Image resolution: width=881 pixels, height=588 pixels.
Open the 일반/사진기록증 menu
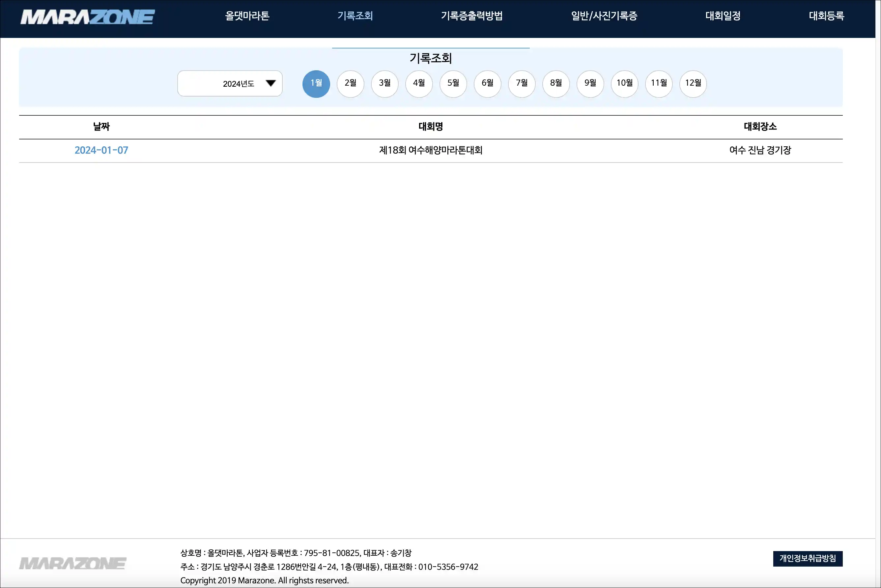(x=604, y=16)
